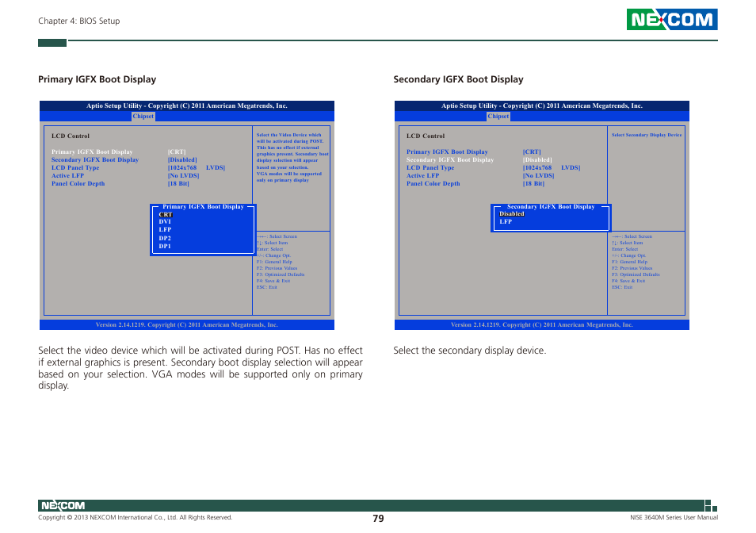The width and height of the screenshot is (756, 533).
Task: Select the Chipset tab in the left BIOS screen
Action: coord(143,117)
